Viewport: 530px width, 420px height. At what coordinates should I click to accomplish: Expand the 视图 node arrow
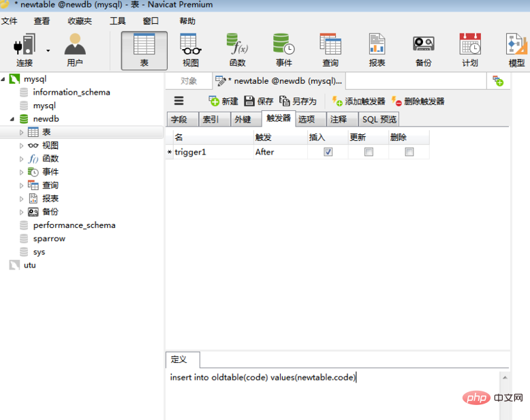tap(21, 146)
